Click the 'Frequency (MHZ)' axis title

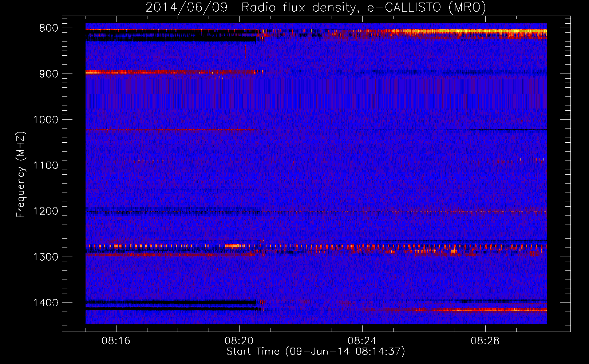coord(21,174)
